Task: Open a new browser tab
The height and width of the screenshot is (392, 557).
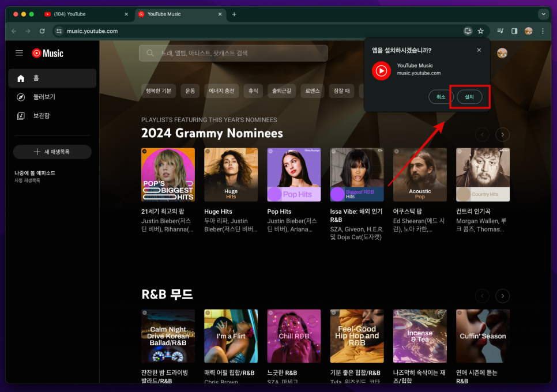Action: (x=234, y=14)
